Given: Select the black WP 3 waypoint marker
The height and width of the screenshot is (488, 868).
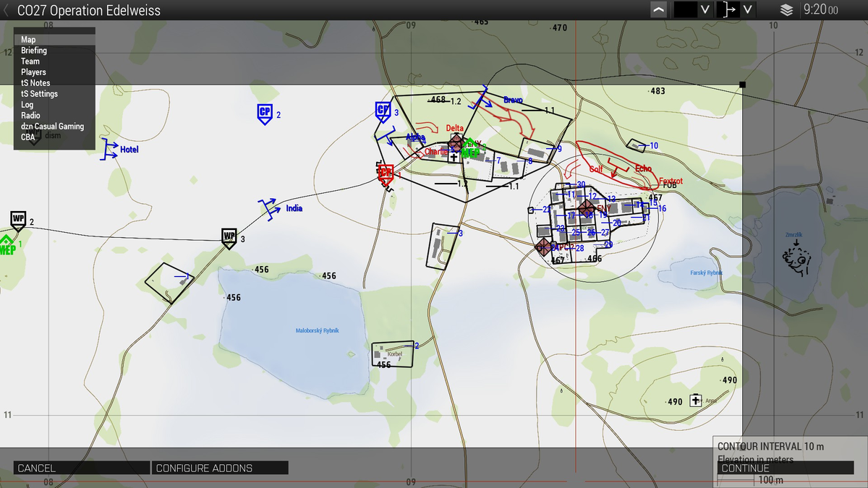Looking at the screenshot, I should [229, 238].
